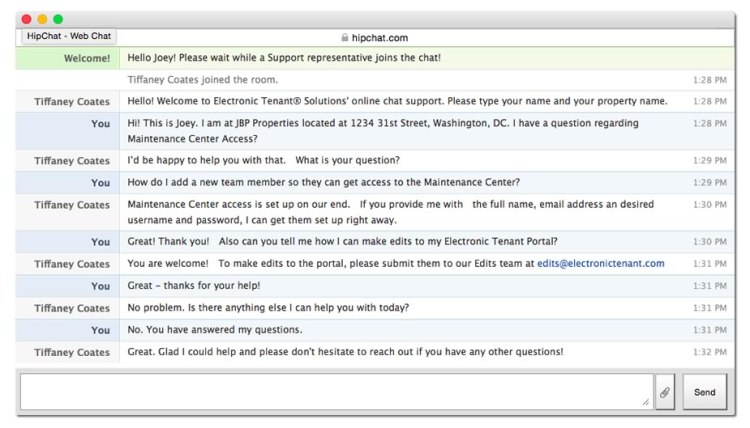Click "You" beside "No. You have answered my questions."
This screenshot has width=750, height=428.
(100, 330)
